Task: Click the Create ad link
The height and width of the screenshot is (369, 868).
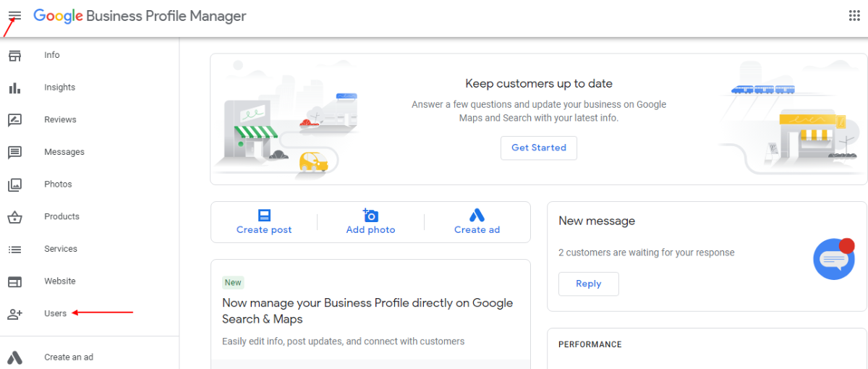Action: 477,230
